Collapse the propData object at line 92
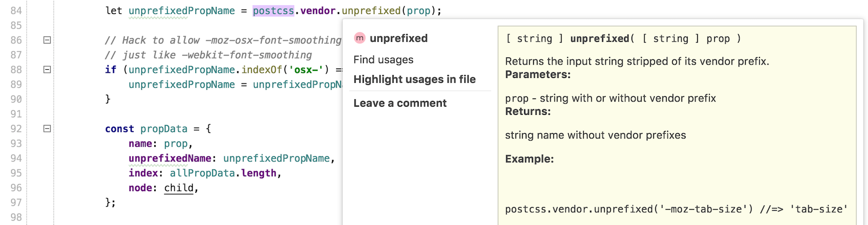Screen dimensions: 868x225 coord(47,129)
